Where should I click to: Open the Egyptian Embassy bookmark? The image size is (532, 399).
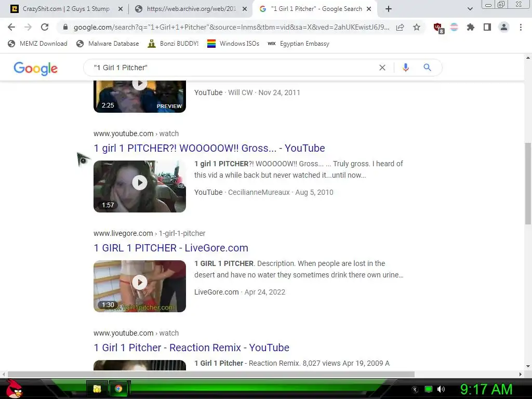click(x=299, y=44)
